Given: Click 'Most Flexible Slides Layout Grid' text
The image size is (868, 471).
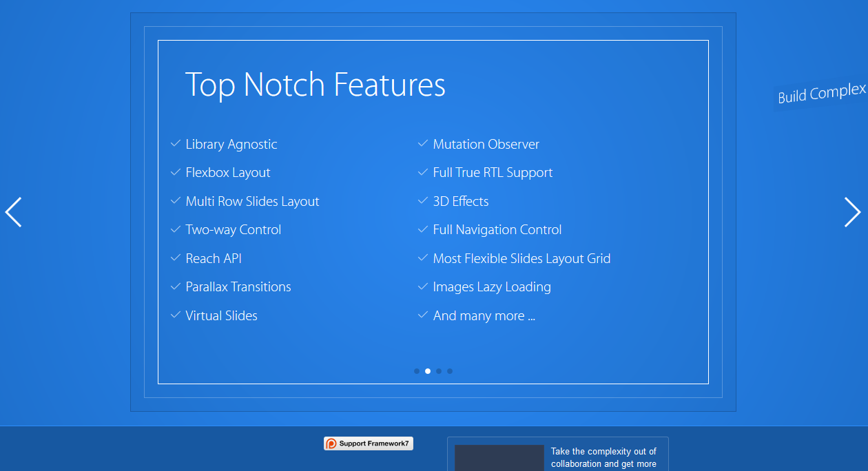Looking at the screenshot, I should (x=522, y=259).
